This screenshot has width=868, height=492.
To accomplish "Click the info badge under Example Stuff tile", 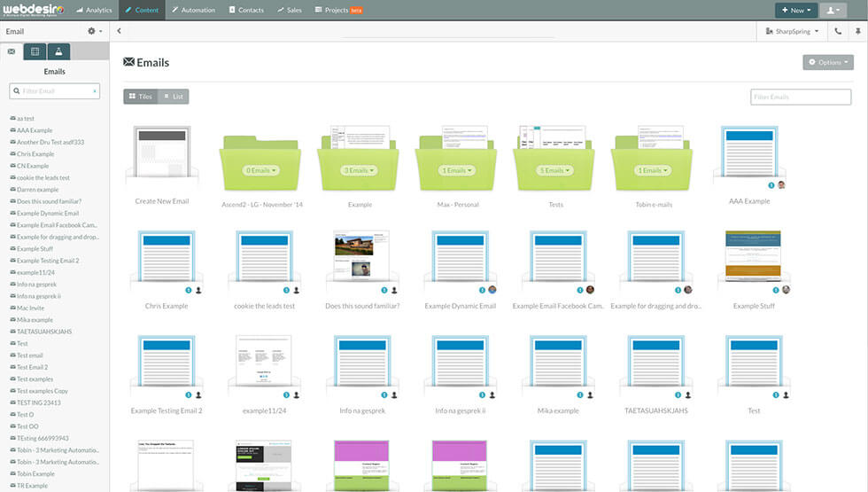I will click(776, 291).
